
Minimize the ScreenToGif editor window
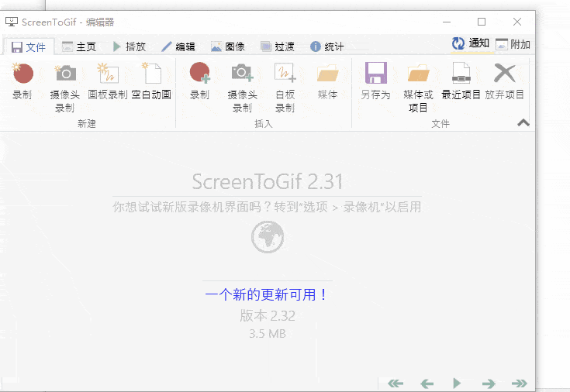click(x=447, y=22)
